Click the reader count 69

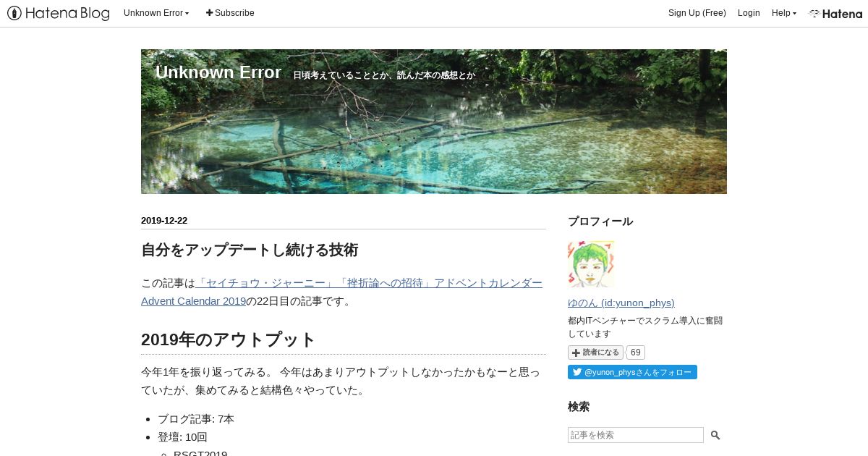pyautogui.click(x=635, y=352)
